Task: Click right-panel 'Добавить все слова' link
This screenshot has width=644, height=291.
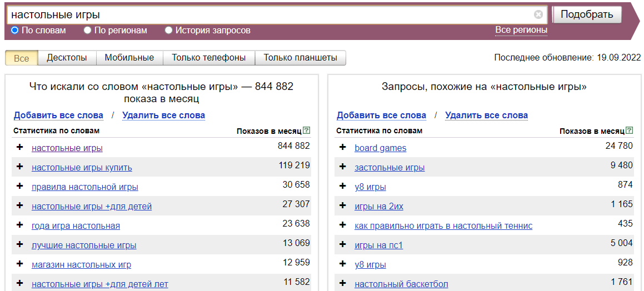Action: coord(382,116)
